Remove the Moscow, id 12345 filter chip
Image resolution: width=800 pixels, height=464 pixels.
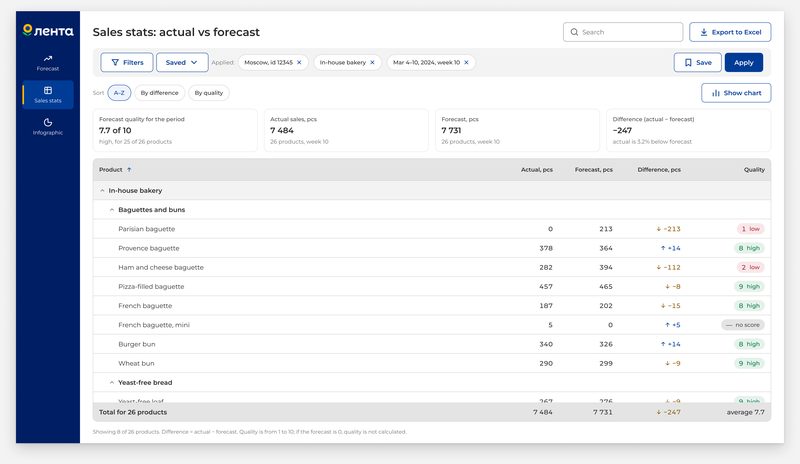click(x=299, y=62)
